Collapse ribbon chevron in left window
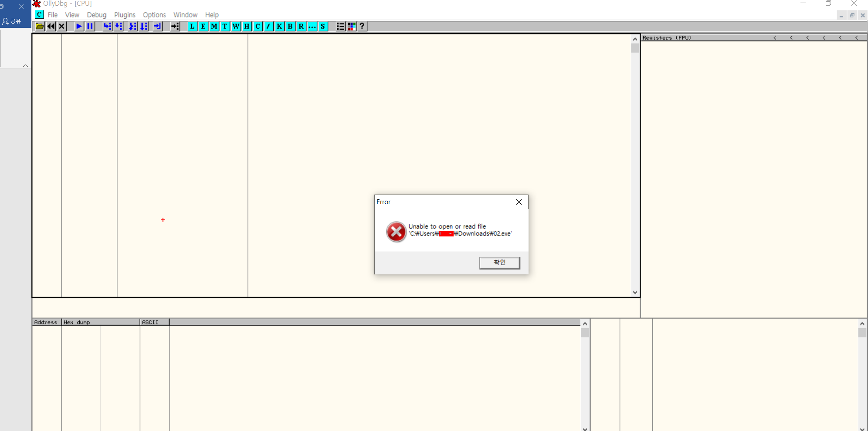868x431 pixels. click(25, 65)
